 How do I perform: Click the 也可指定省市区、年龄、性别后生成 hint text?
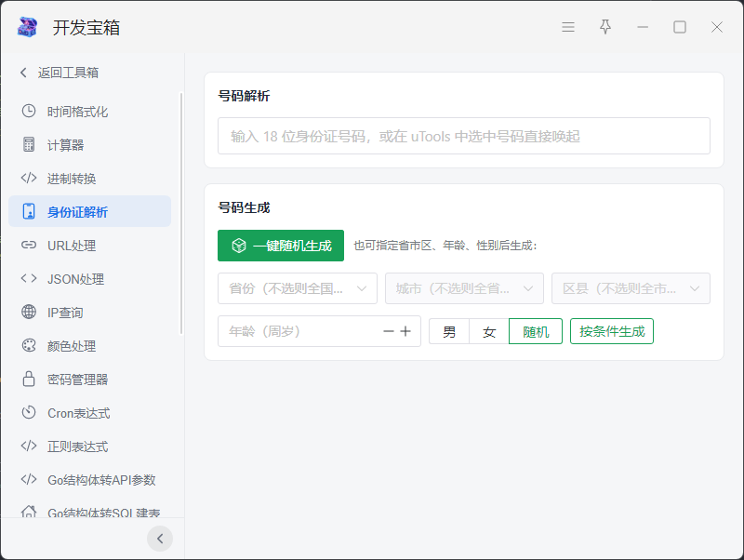445,246
